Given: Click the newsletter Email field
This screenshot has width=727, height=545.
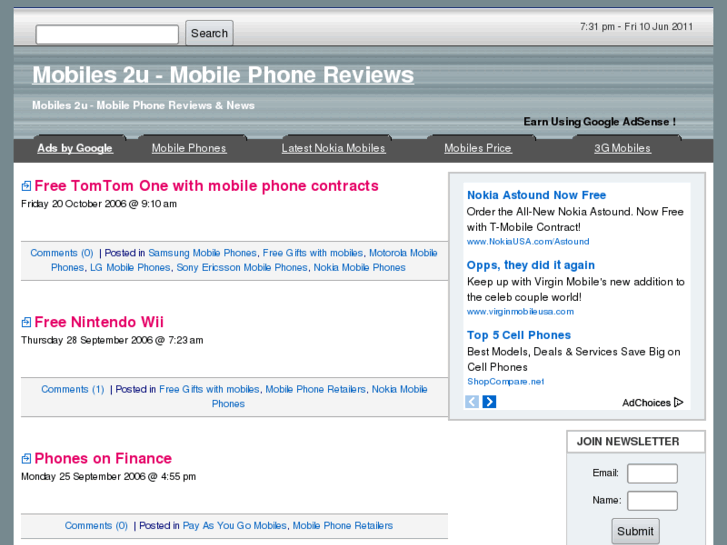Looking at the screenshot, I should point(652,474).
